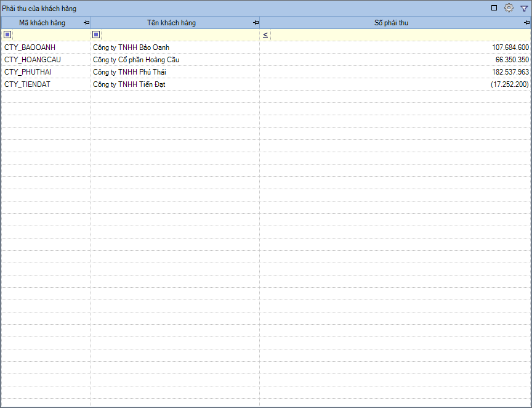Pin the Tên khách hàng column

(256, 23)
